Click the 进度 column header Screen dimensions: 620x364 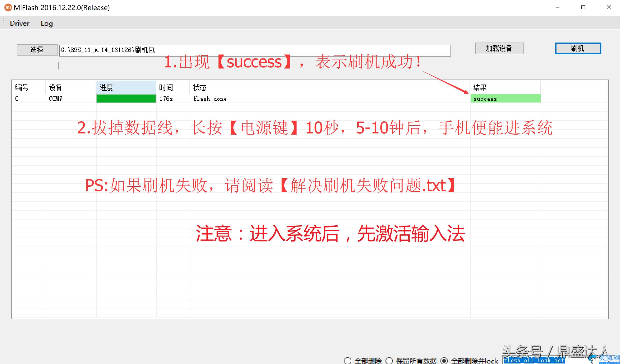pos(126,87)
